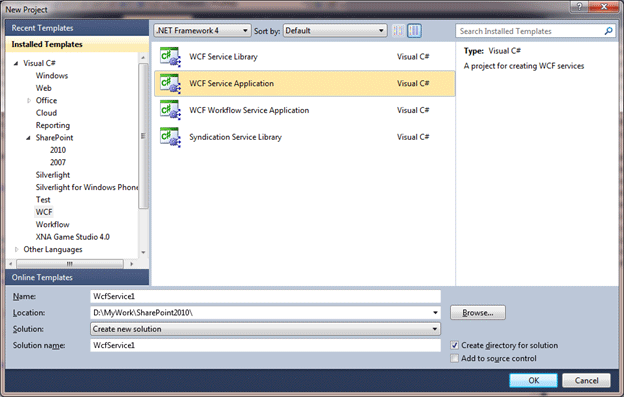Click the tree scroll up arrow
Image resolution: width=624 pixels, height=397 pixels.
coord(143,58)
